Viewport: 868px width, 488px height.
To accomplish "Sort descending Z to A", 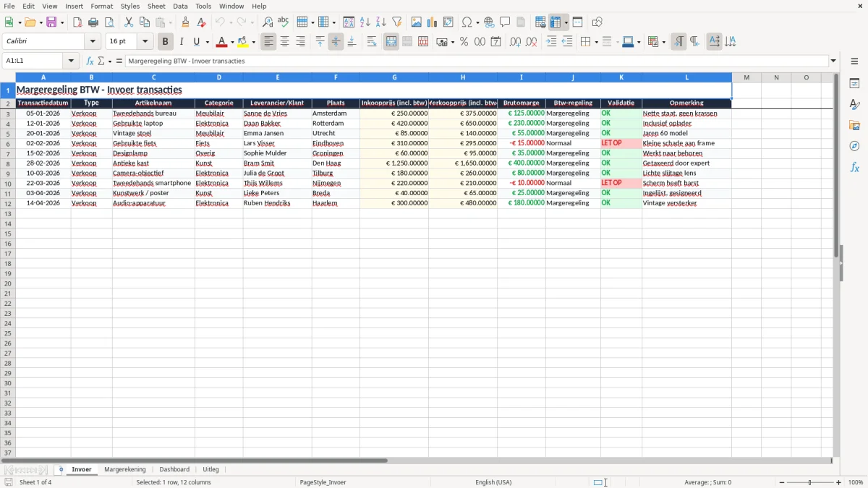I will click(x=381, y=22).
